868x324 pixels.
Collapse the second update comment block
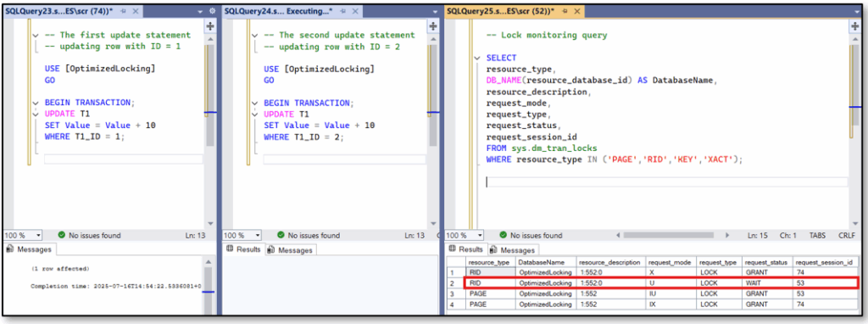[254, 35]
